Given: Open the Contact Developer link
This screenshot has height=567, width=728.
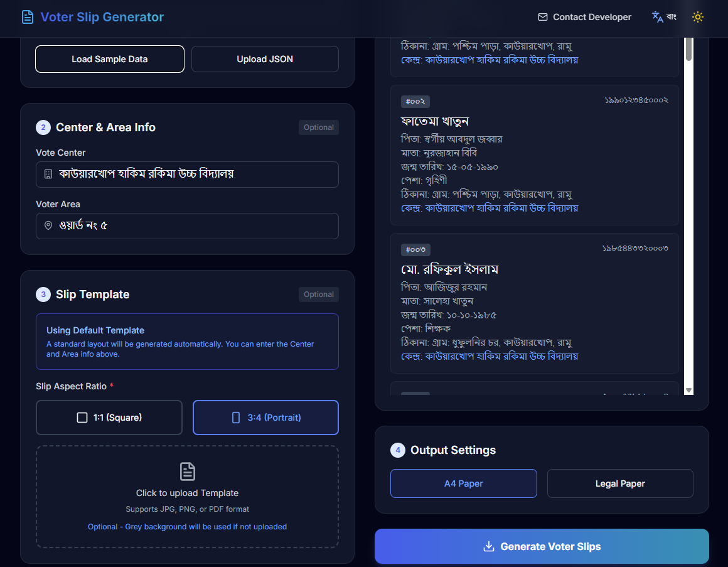Looking at the screenshot, I should coord(592,17).
